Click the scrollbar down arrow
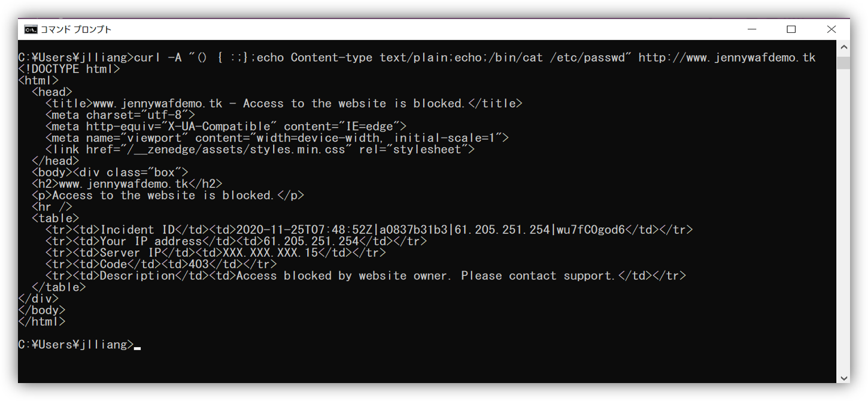The width and height of the screenshot is (868, 401). click(843, 378)
